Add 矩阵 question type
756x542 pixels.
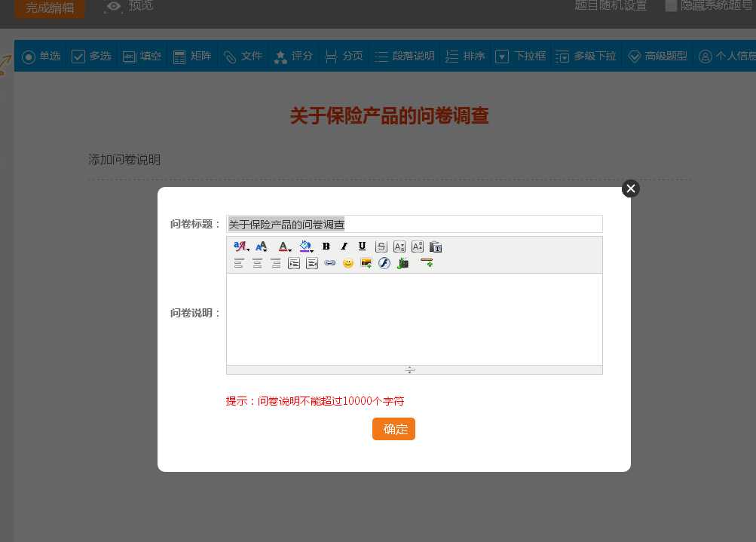[192, 57]
